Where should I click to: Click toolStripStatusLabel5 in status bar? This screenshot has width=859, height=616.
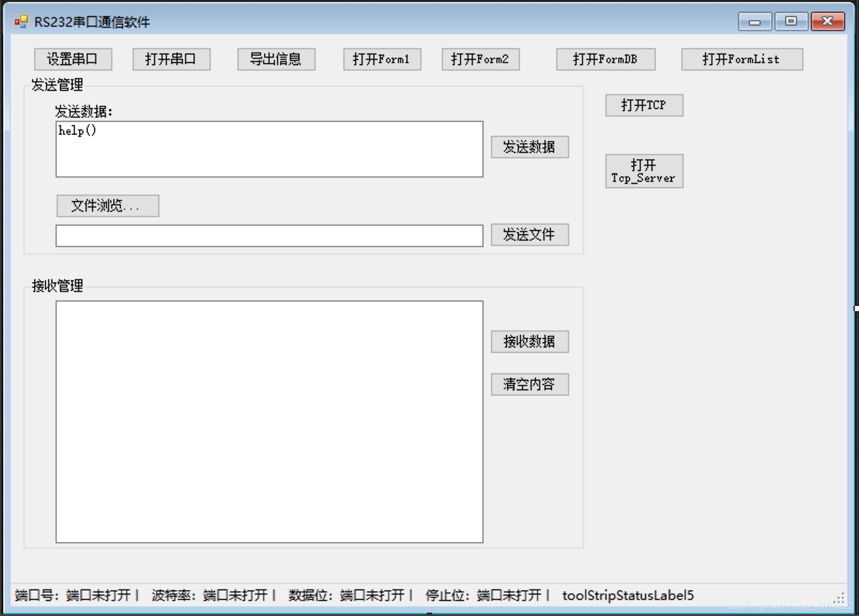(628, 595)
